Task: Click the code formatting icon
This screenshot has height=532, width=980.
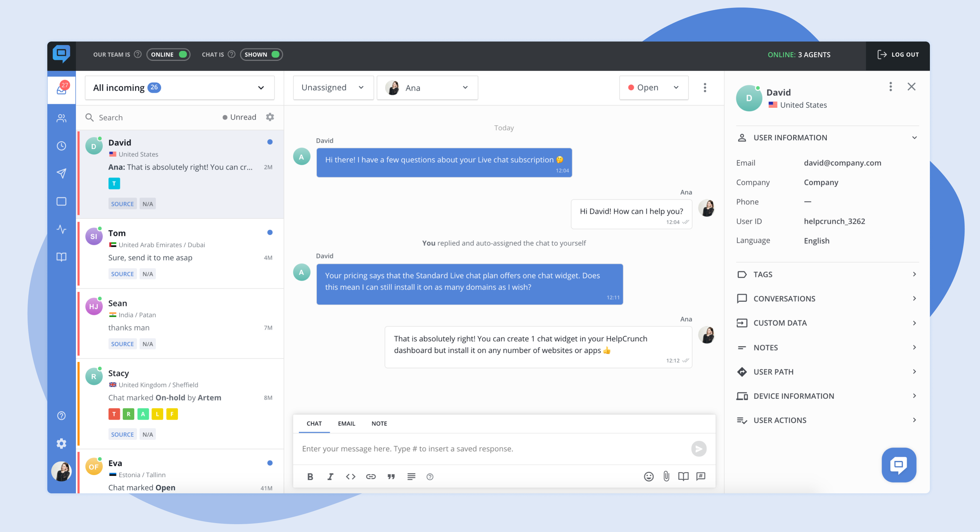Action: pyautogui.click(x=350, y=476)
